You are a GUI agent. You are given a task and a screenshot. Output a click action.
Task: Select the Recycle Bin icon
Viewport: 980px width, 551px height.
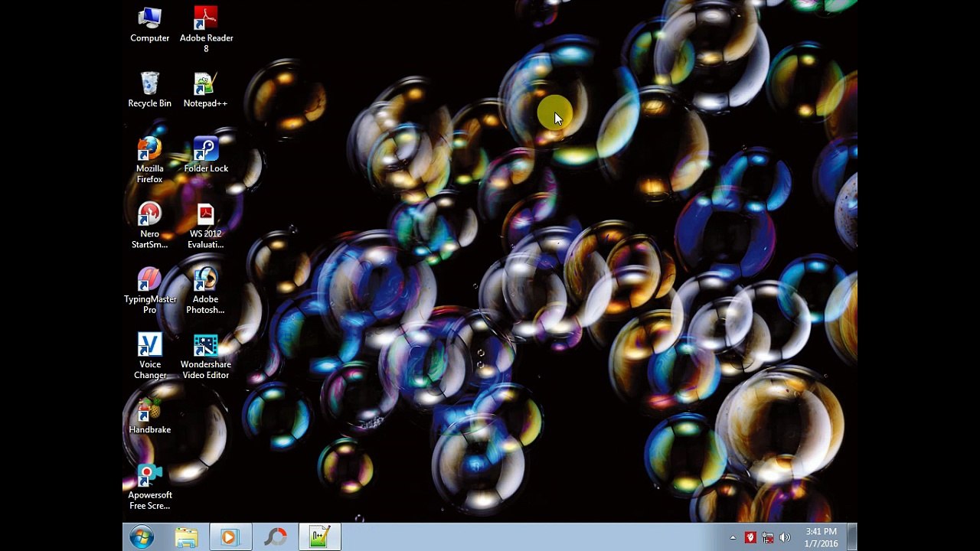tap(149, 90)
